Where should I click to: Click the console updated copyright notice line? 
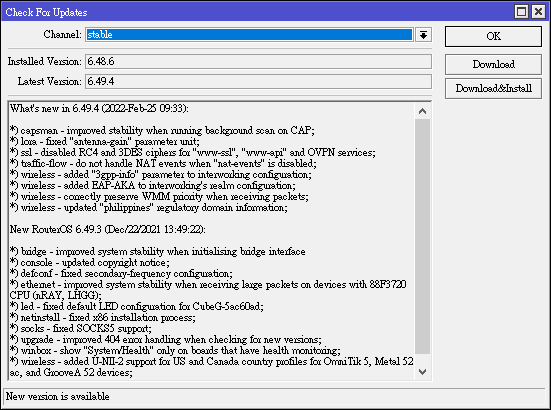(x=90, y=262)
